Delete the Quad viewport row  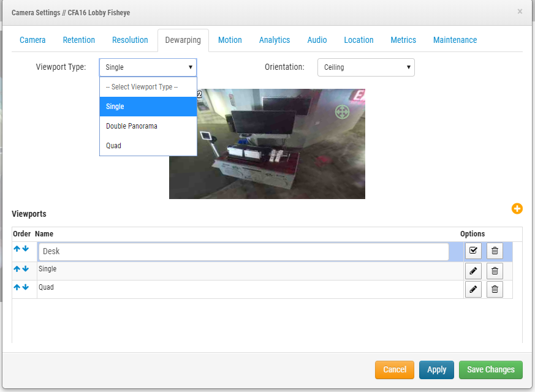(495, 289)
